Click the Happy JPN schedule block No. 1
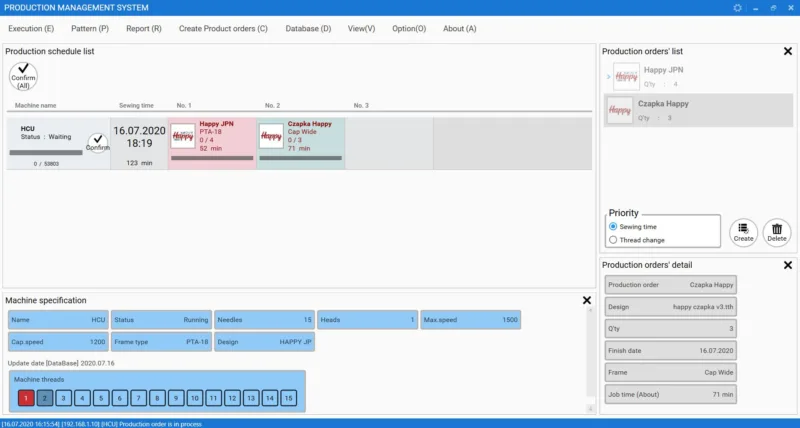Viewport: 800px width, 428px height. pos(212,143)
